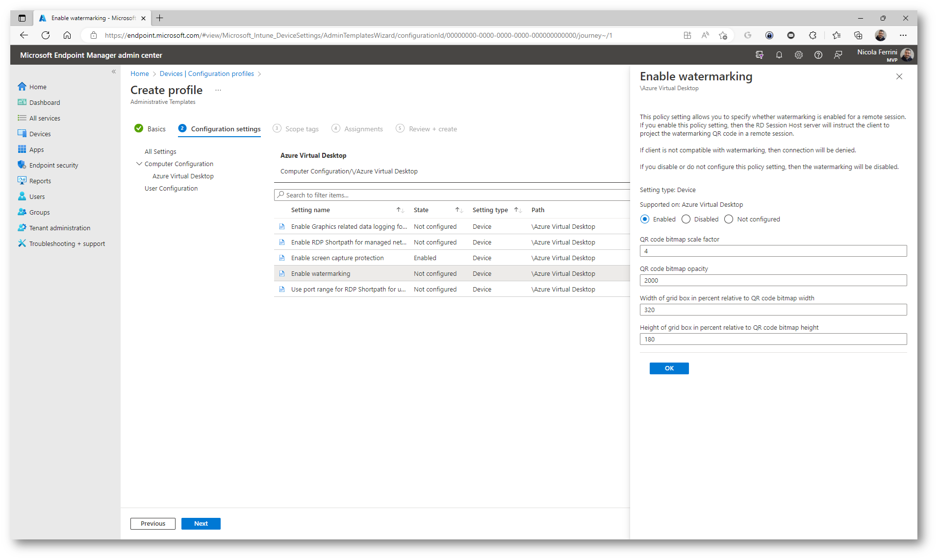Close the Enable watermarking browser tab
Screen dimensions: 938x560
[x=143, y=18]
